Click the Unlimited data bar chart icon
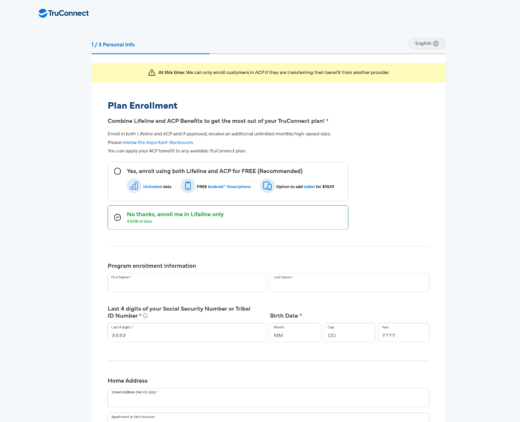The image size is (520, 422). coord(134,186)
